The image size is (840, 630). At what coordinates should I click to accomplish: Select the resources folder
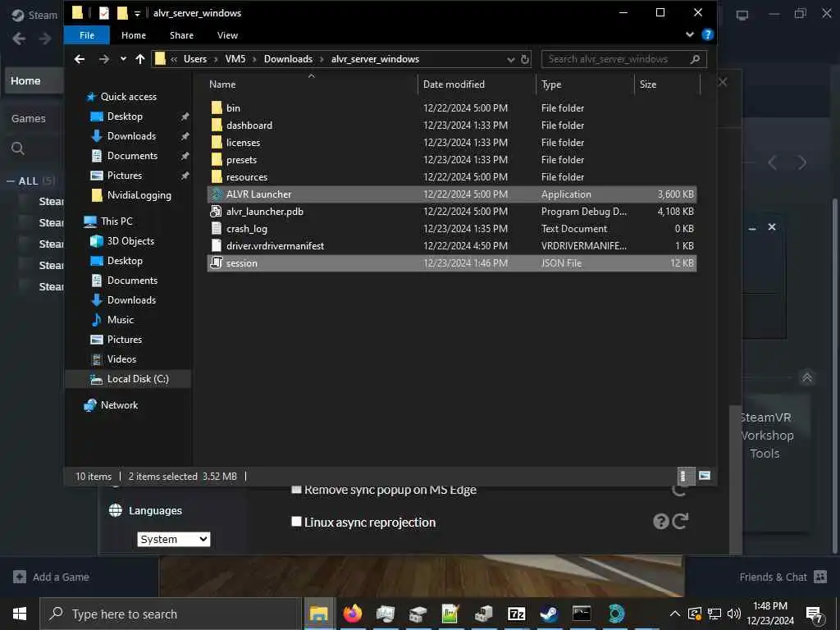[452, 177]
